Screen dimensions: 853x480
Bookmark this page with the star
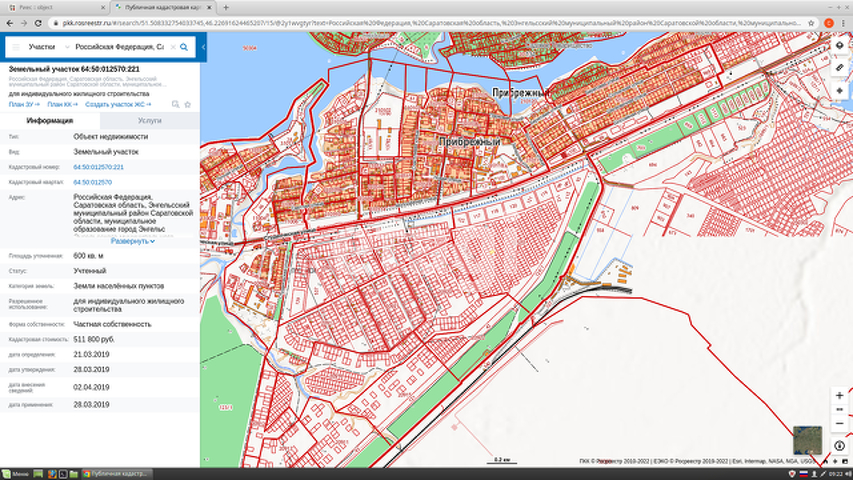pos(811,21)
